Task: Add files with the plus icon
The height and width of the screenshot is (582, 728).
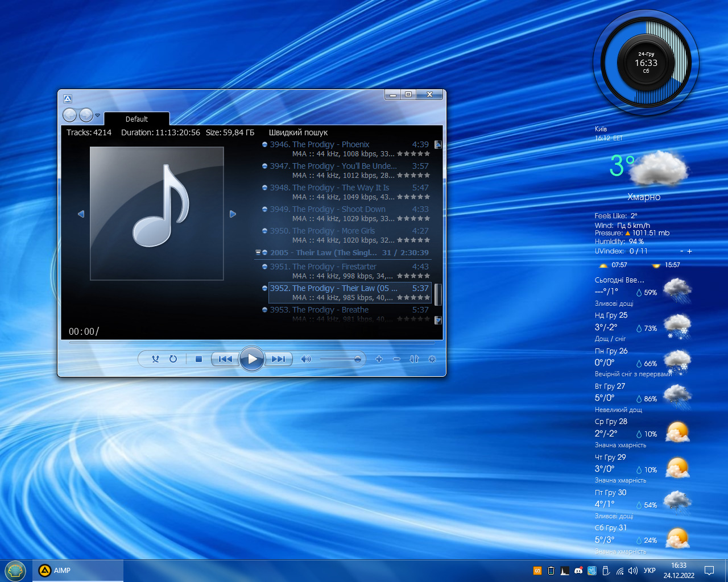Action: pos(379,359)
